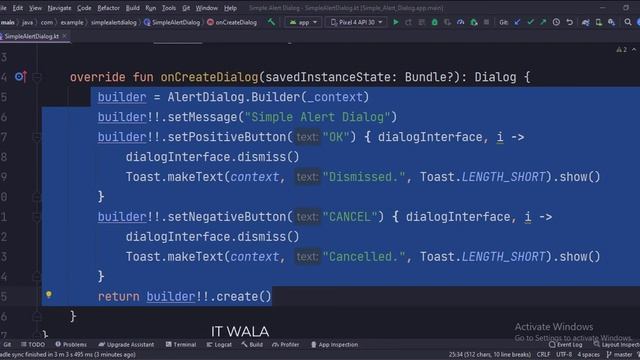Click the Apply Code Changes icon
Viewport: 640px width, 360px height.
tap(422, 22)
